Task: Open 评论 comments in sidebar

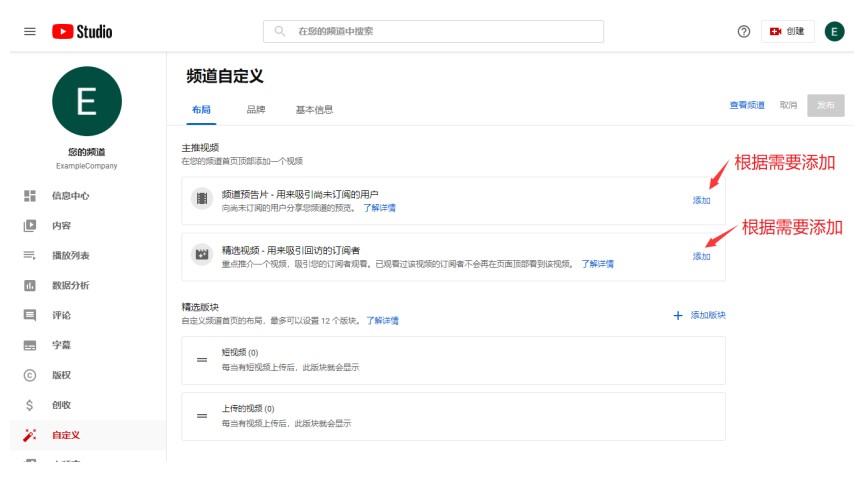Action: pos(62,315)
